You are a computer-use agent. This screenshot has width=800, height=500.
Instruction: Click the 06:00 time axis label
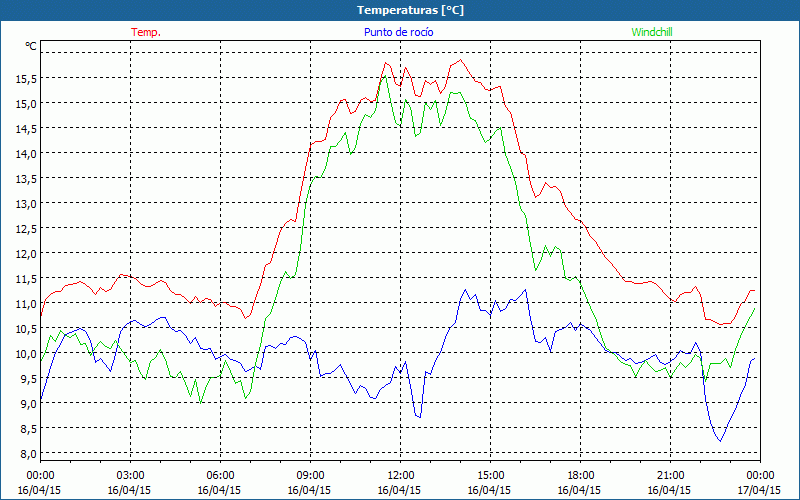coord(220,476)
